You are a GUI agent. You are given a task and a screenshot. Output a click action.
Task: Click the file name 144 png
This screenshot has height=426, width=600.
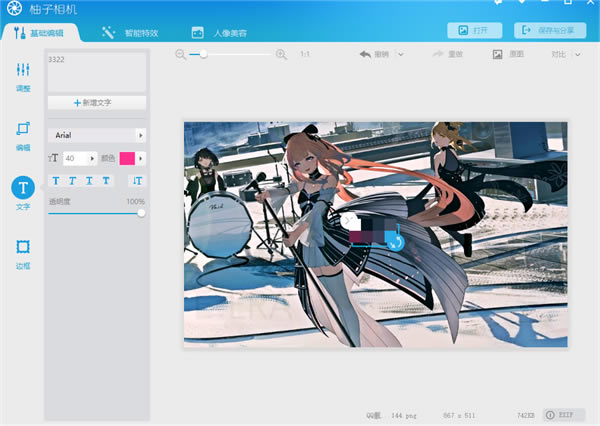tap(404, 415)
